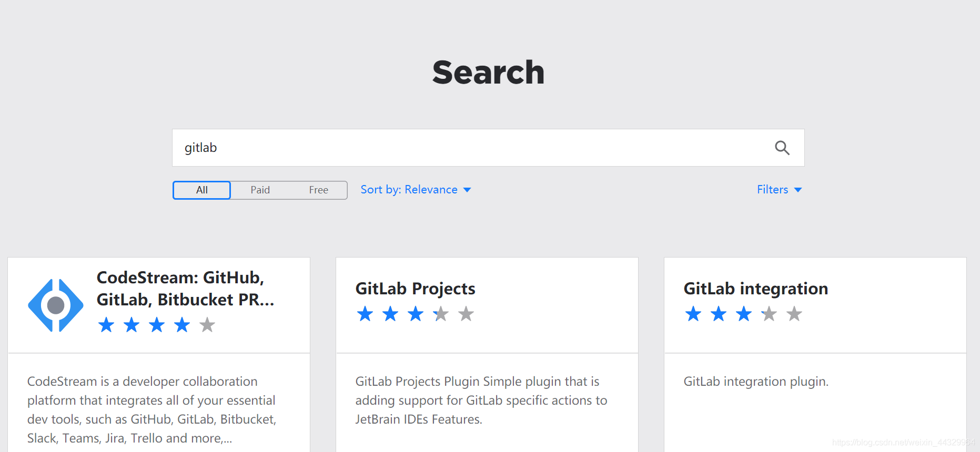Click the search magnifier icon
Image resolution: width=980 pixels, height=452 pixels.
pyautogui.click(x=782, y=148)
